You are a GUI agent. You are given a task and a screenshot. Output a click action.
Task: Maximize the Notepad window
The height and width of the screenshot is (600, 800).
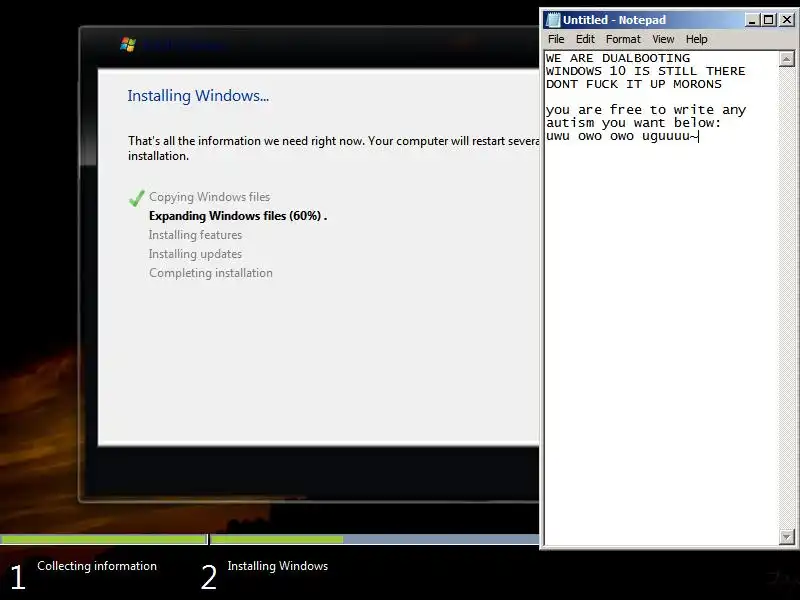pyautogui.click(x=769, y=20)
